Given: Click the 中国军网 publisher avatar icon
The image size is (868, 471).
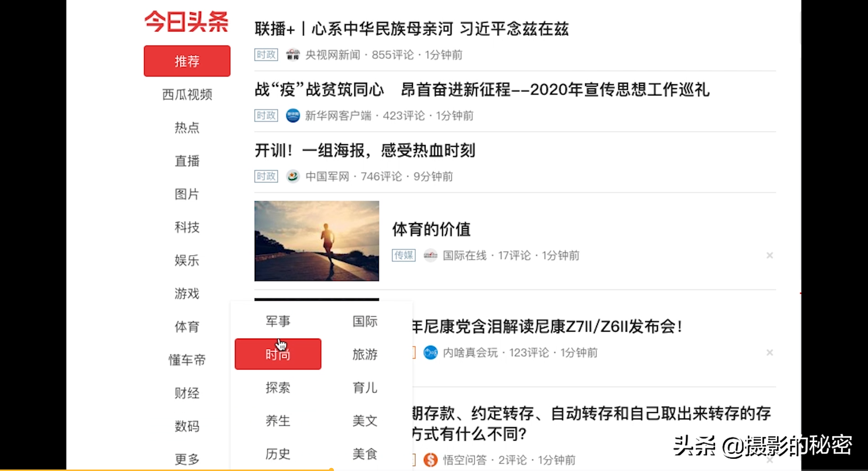Looking at the screenshot, I should [292, 176].
